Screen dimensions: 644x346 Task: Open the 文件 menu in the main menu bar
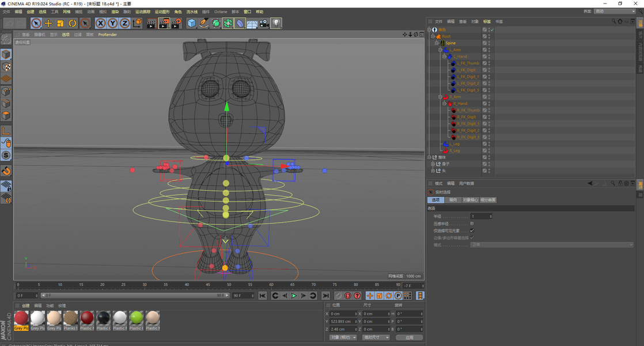coord(6,12)
